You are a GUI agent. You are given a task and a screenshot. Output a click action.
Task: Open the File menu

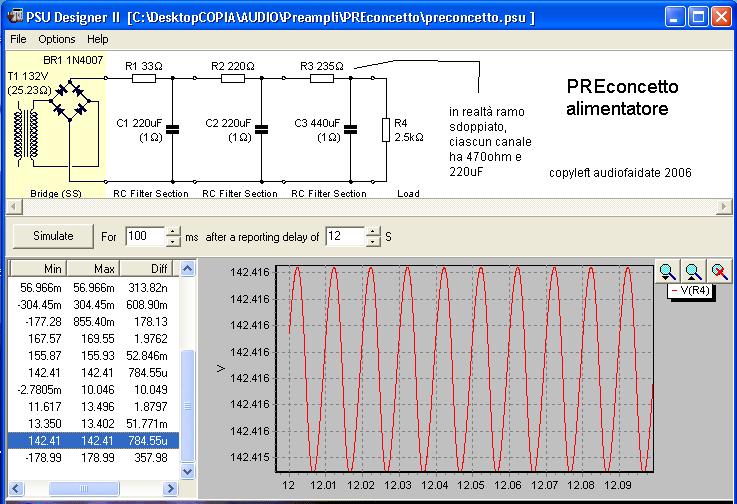click(x=18, y=39)
